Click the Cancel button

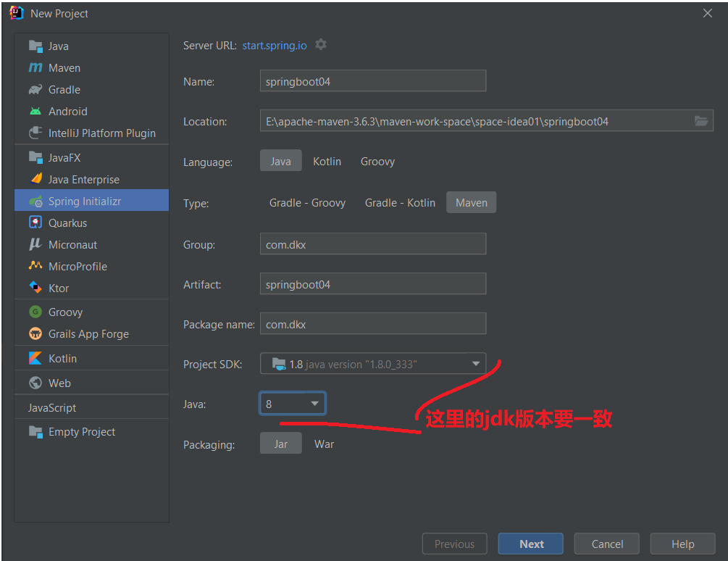(x=607, y=544)
